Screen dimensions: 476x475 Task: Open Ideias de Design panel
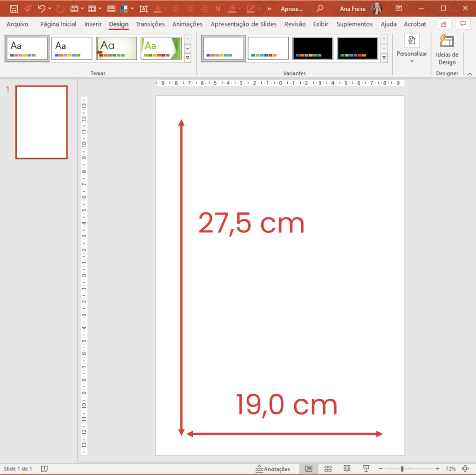(x=447, y=50)
